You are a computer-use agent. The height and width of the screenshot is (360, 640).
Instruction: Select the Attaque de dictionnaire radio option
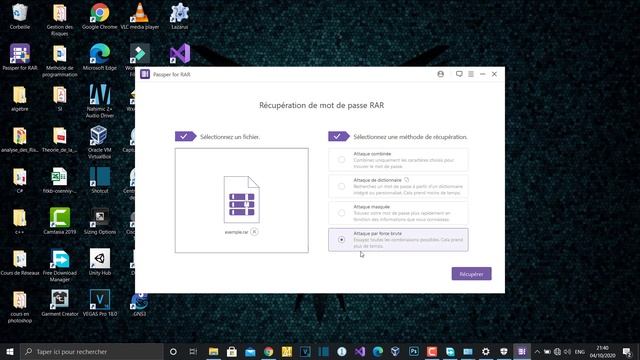pyautogui.click(x=341, y=187)
